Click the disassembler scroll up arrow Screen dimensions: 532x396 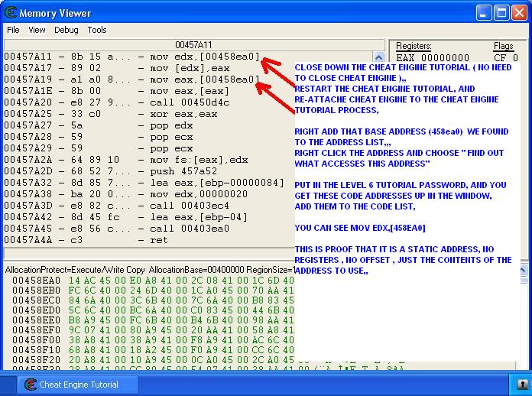[x=379, y=57]
